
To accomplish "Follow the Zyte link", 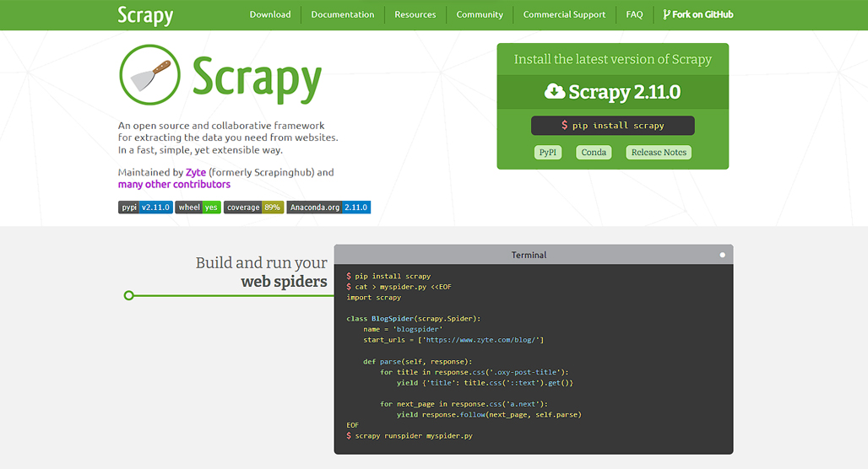I will (195, 173).
